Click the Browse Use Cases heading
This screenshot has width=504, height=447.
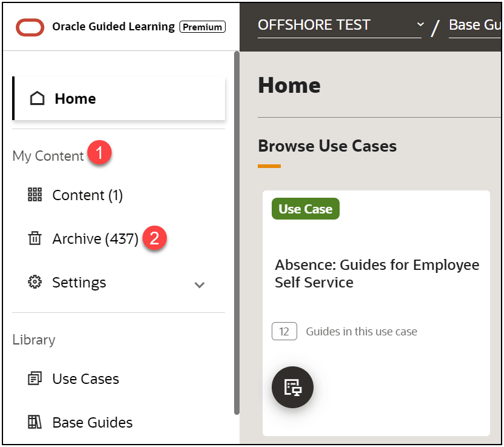pos(328,146)
